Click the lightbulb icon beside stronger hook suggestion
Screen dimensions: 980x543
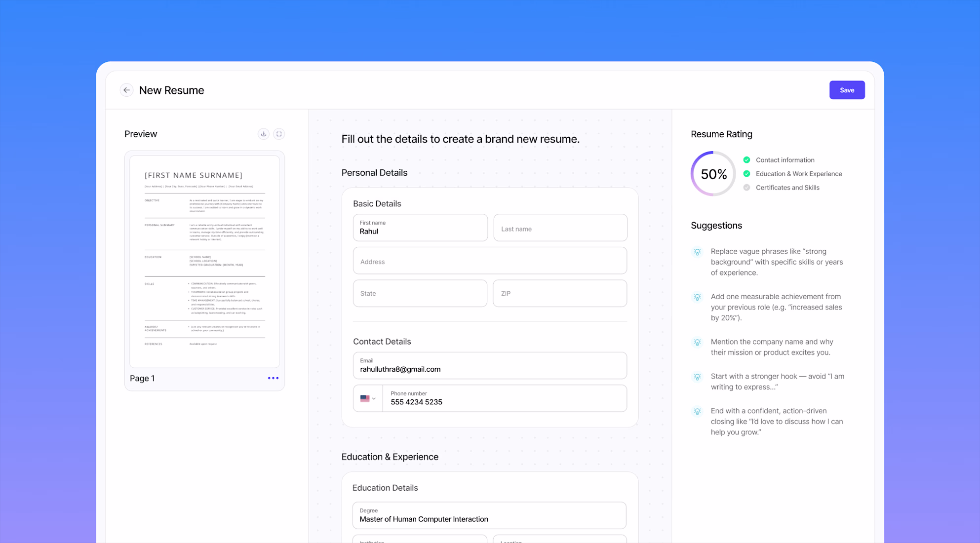click(697, 377)
